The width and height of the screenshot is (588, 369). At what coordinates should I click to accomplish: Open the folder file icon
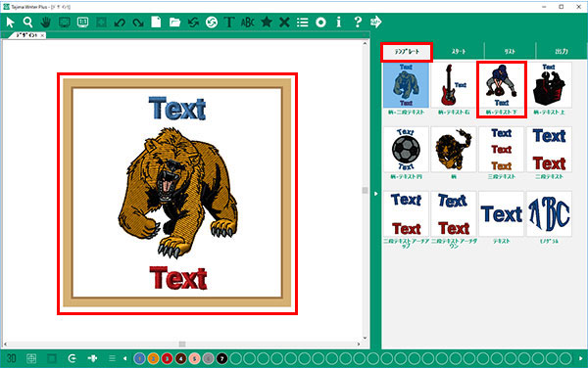(174, 23)
